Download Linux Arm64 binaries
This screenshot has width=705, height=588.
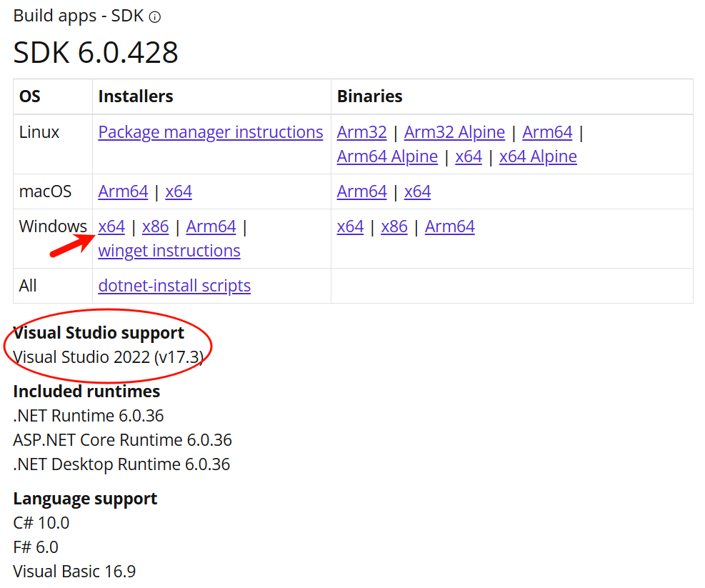pyautogui.click(x=547, y=132)
